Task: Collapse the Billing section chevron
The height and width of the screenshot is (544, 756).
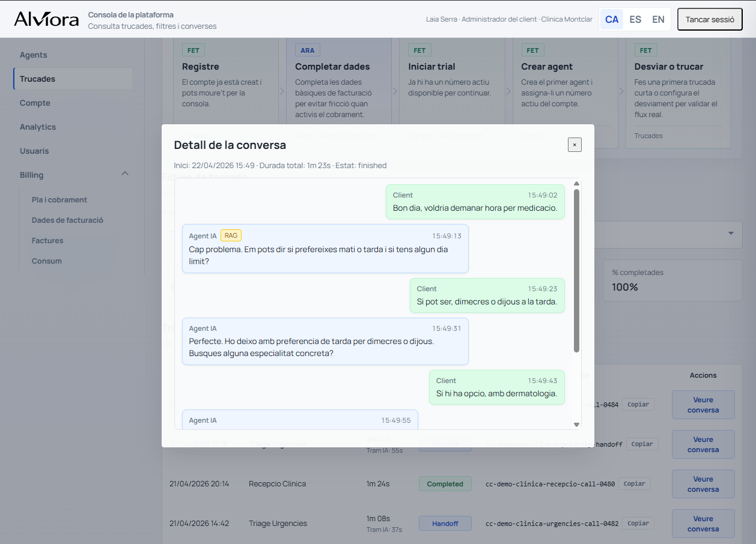Action: (125, 174)
